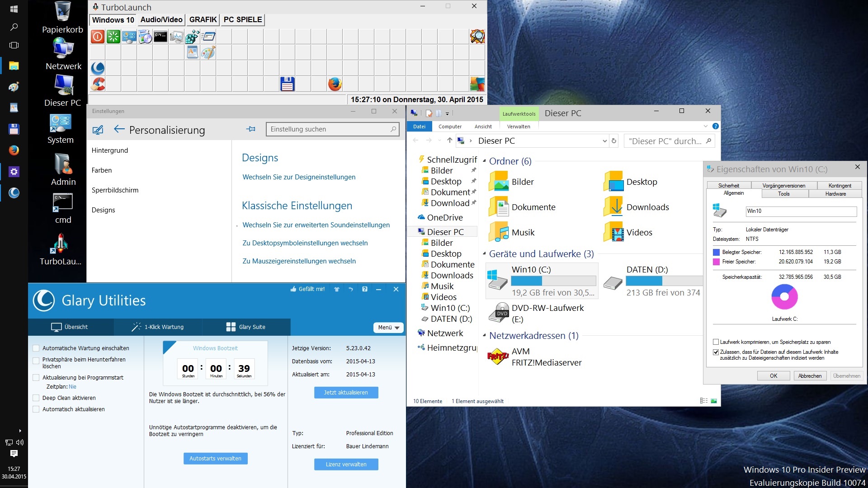Image resolution: width=868 pixels, height=488 pixels.
Task: Click the red power icon in TurboLaunch
Action: click(x=98, y=37)
